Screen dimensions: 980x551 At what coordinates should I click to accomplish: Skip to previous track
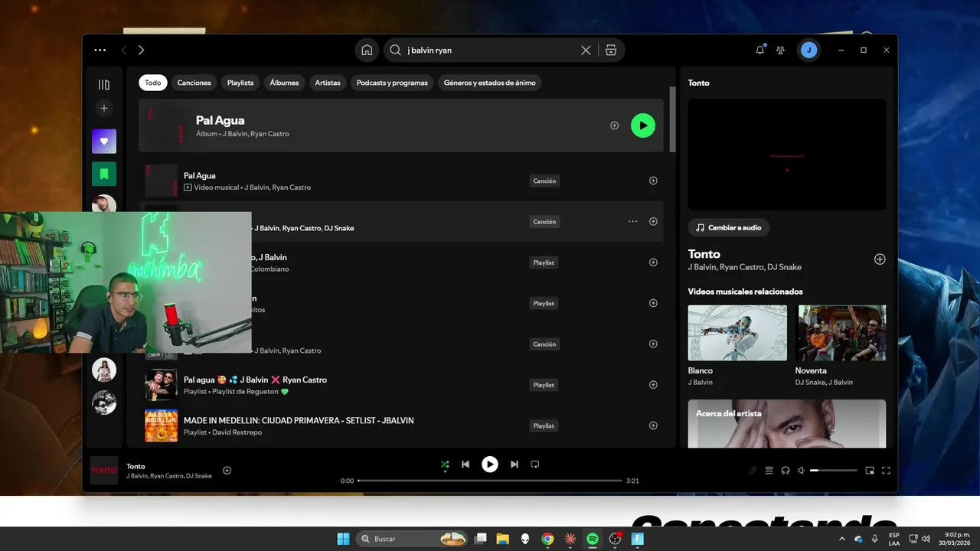pos(465,465)
